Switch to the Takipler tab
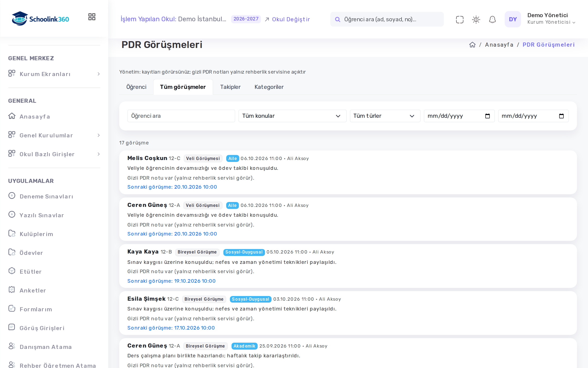 click(x=230, y=87)
